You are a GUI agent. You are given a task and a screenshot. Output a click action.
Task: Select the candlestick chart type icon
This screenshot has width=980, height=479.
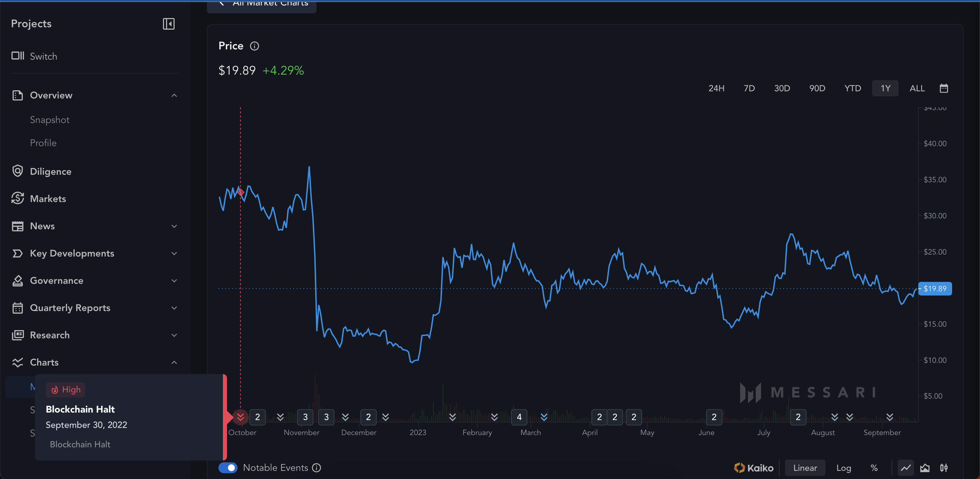[x=944, y=467]
